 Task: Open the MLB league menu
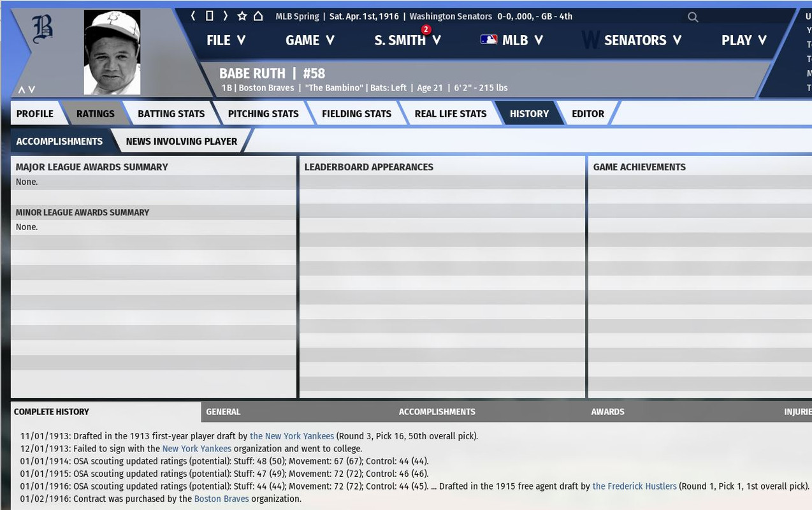pos(512,40)
